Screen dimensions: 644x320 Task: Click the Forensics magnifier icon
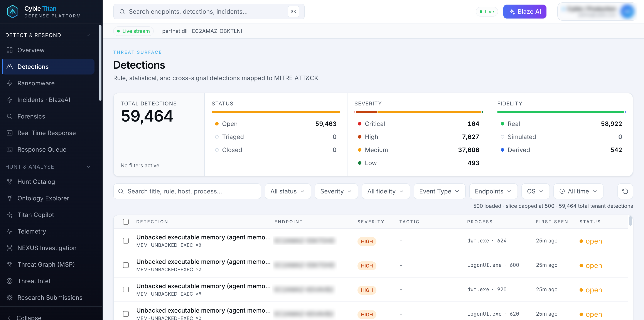pyautogui.click(x=10, y=116)
